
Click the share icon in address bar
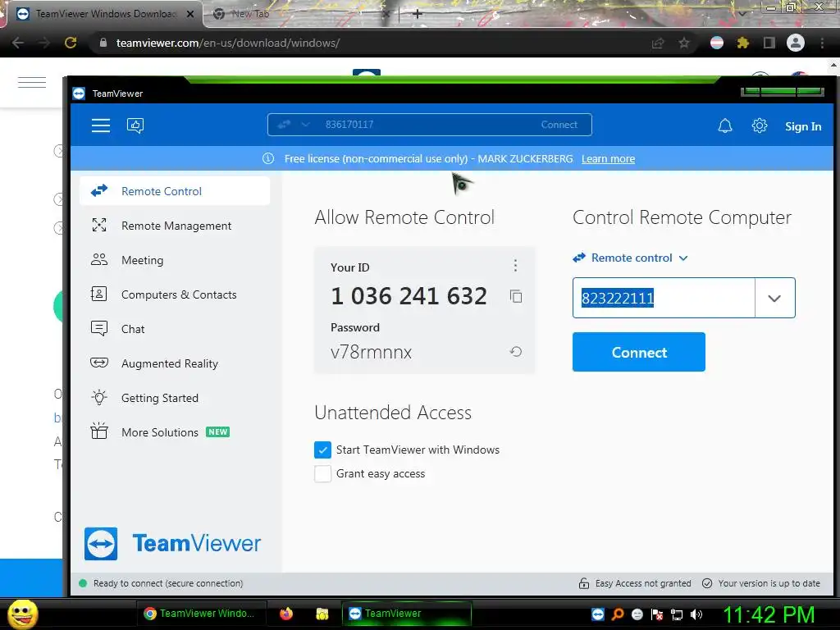tap(658, 43)
